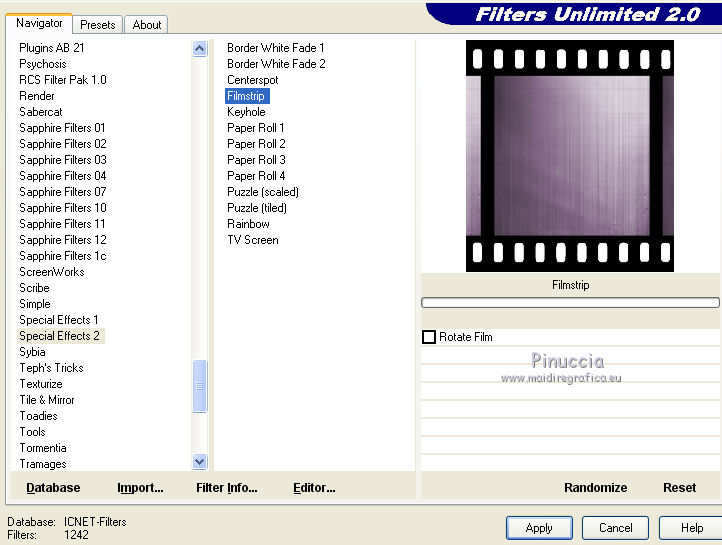Open Teph's Tricks category
The image size is (722, 545).
pyautogui.click(x=51, y=368)
